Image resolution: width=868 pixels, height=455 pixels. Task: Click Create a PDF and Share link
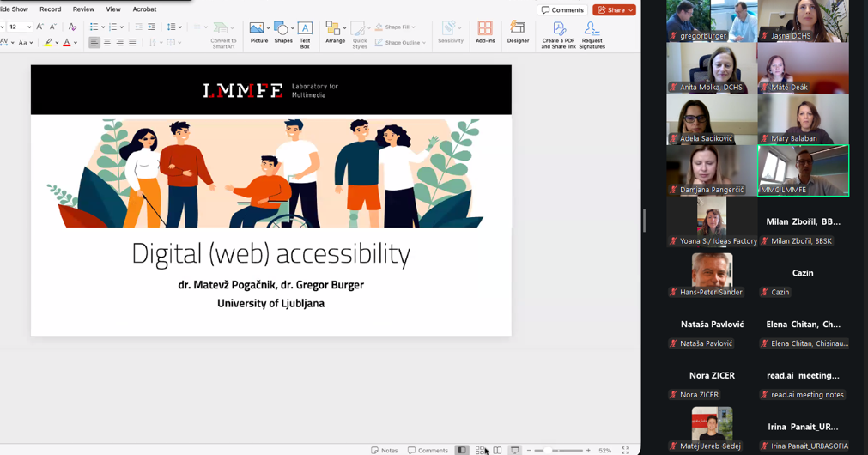tap(559, 35)
